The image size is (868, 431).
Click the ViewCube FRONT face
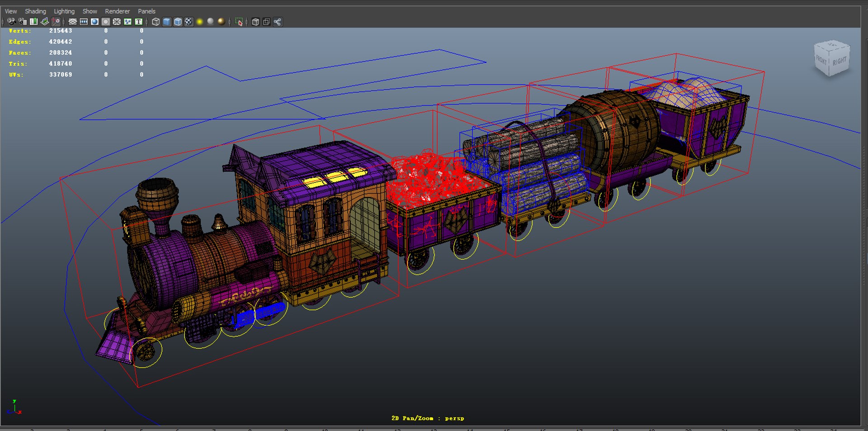click(821, 59)
